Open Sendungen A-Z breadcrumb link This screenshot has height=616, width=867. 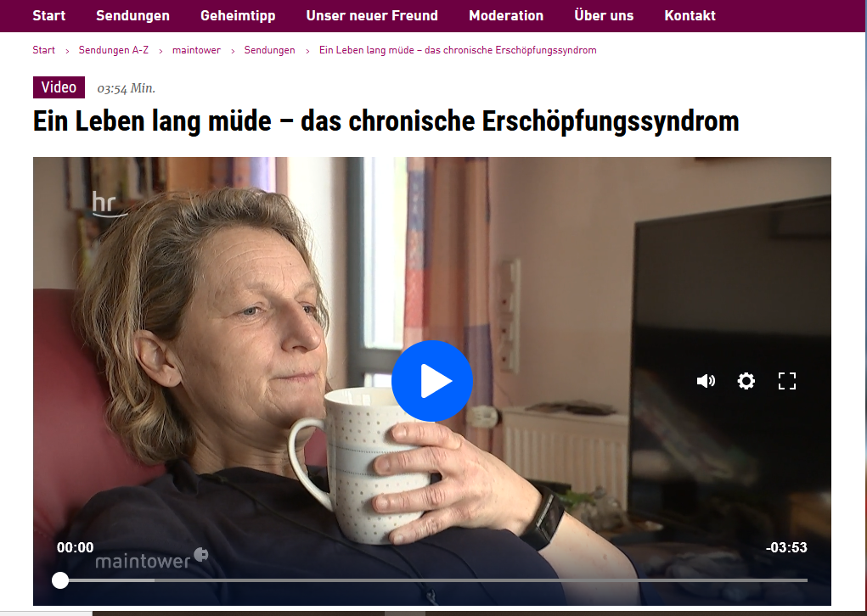(x=113, y=50)
